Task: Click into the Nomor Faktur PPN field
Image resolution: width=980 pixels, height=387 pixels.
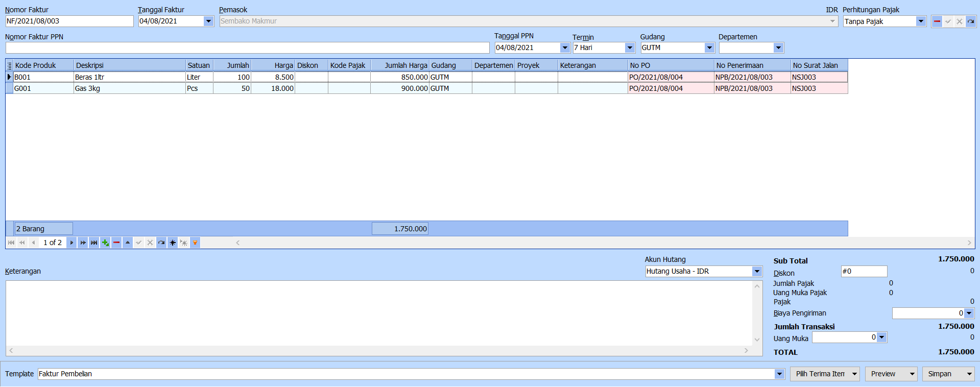Action: [248, 47]
